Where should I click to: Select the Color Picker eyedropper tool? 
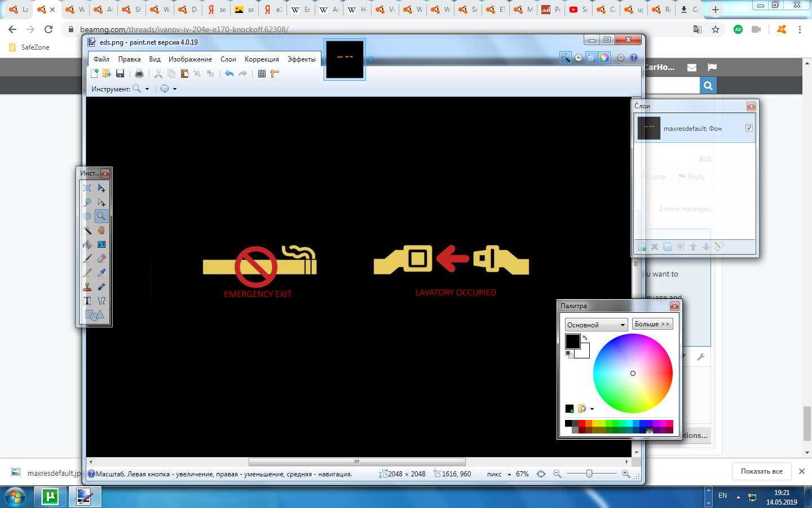101,273
